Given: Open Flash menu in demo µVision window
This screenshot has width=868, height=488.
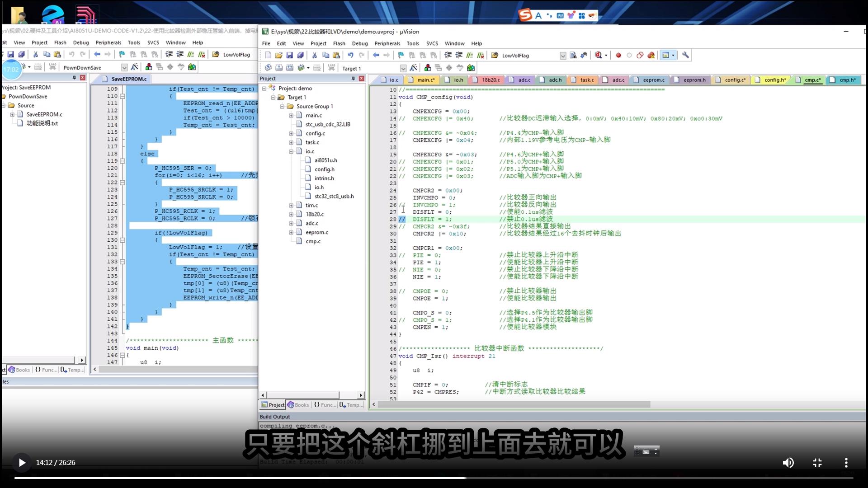Looking at the screenshot, I should [339, 43].
